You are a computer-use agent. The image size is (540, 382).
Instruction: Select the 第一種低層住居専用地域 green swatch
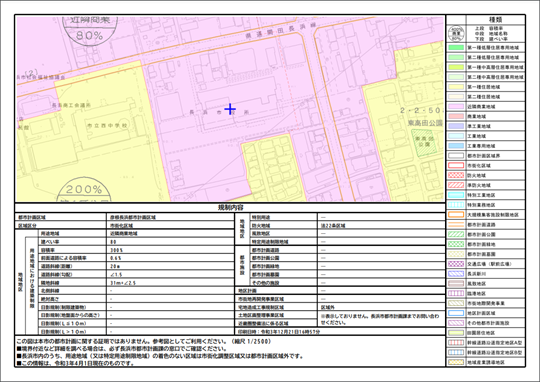(456, 47)
